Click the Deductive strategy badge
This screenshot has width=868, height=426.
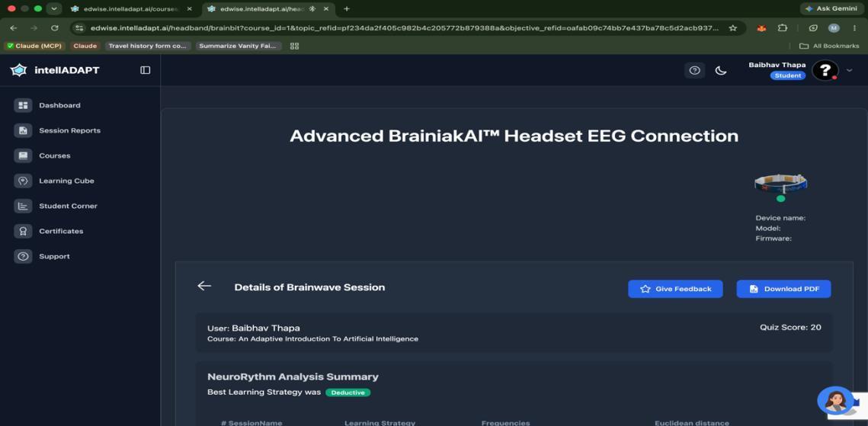pos(348,392)
